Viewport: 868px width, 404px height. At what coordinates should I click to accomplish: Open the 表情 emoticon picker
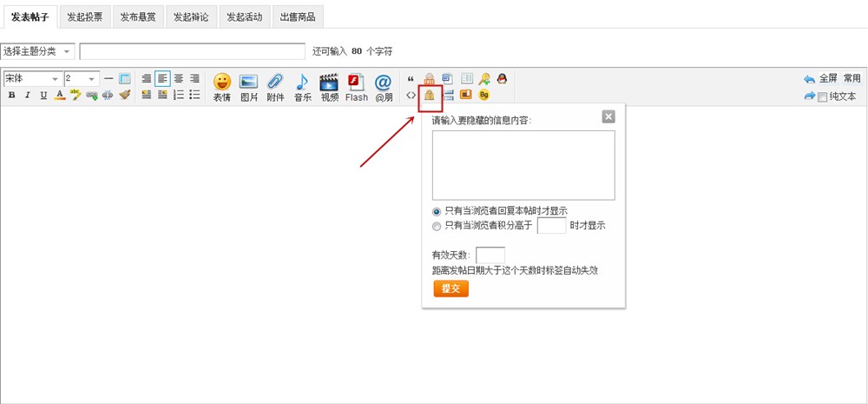click(x=222, y=88)
